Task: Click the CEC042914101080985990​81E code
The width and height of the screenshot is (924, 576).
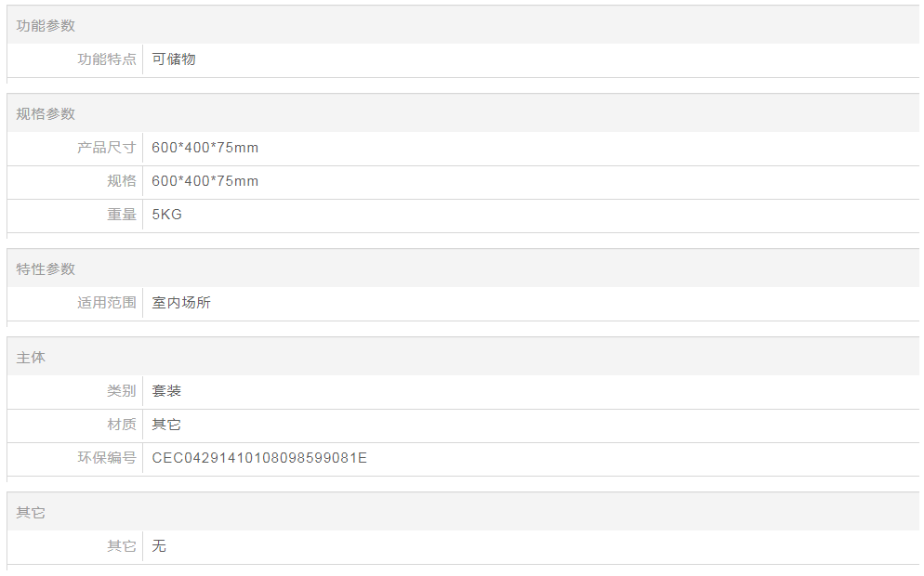Action: [259, 458]
